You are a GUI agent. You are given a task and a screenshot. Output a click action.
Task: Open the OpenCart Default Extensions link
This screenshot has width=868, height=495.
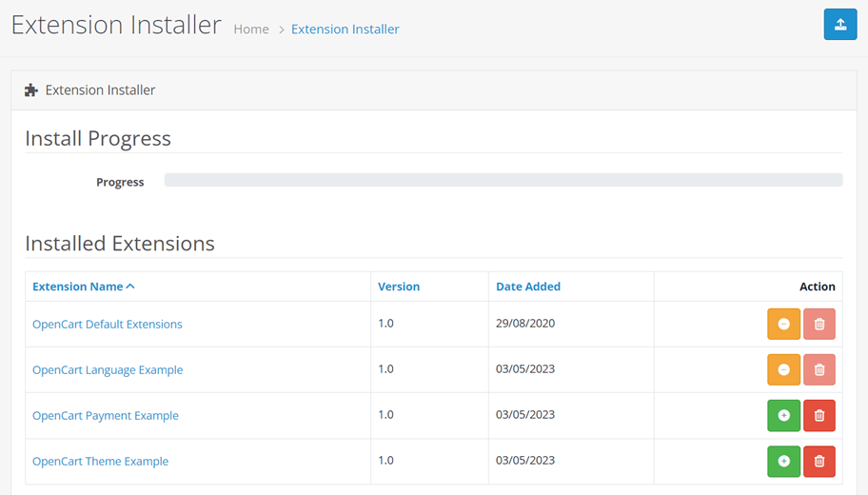107,324
